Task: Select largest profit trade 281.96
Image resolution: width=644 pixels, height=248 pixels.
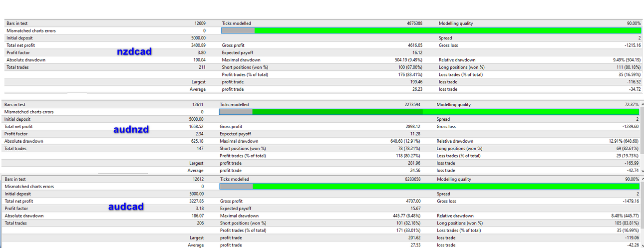Action: [x=414, y=163]
